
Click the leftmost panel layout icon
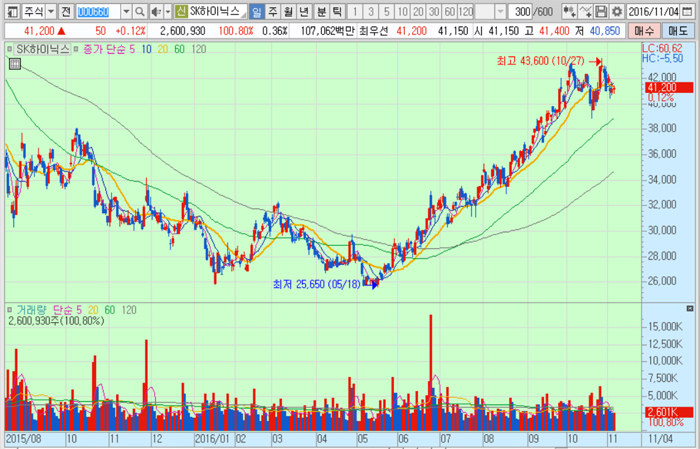[x=9, y=11]
